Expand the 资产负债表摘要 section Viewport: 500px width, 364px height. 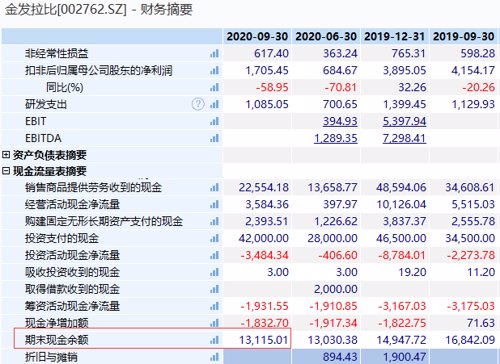[x=6, y=155]
